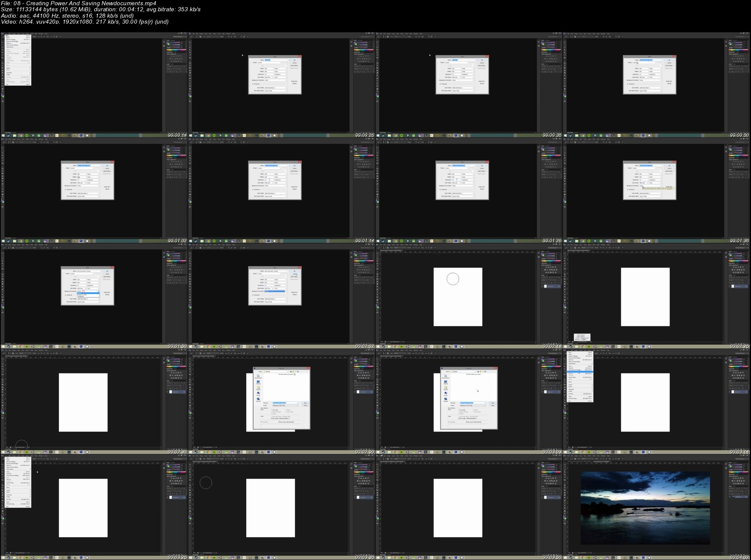751x560 pixels.
Task: Click the Windows Start button in the 00:02:50 frame
Action: click(x=190, y=452)
